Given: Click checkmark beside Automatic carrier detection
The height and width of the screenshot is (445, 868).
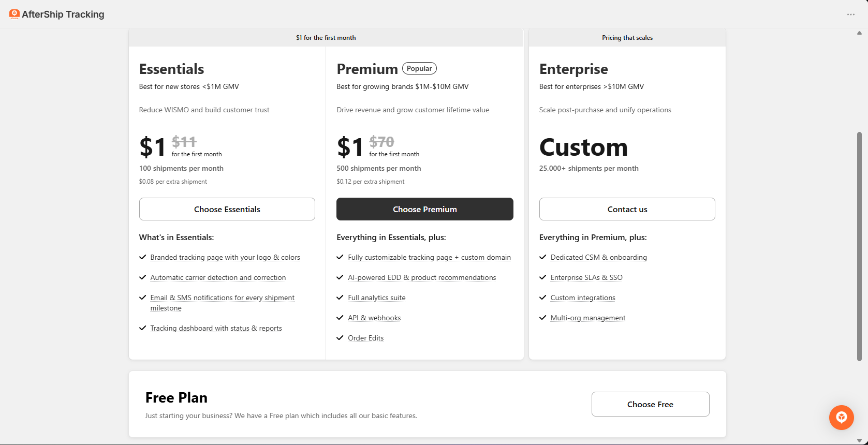Looking at the screenshot, I should pos(143,277).
